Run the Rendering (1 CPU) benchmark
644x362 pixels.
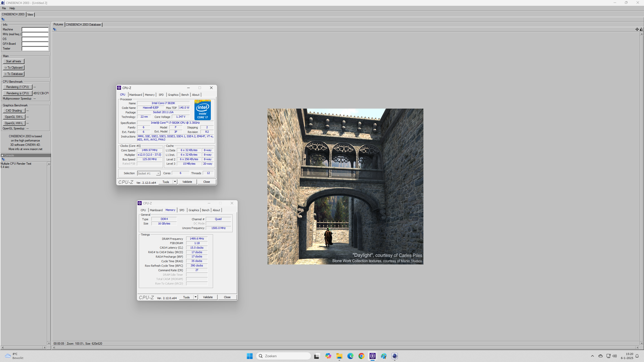point(18,87)
